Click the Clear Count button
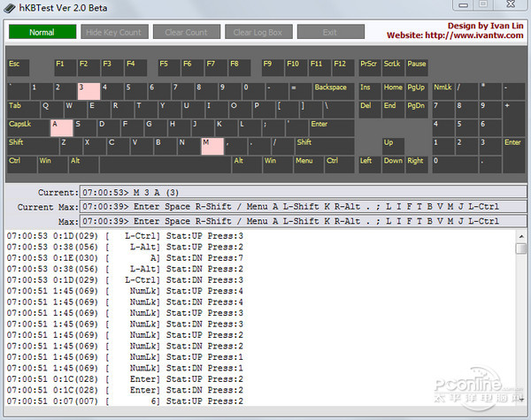This screenshot has height=420, width=531. [x=186, y=33]
